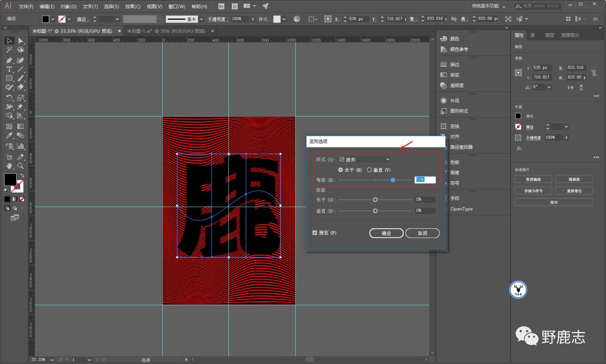
Task: Select the Type tool in toolbar
Action: coord(9,69)
